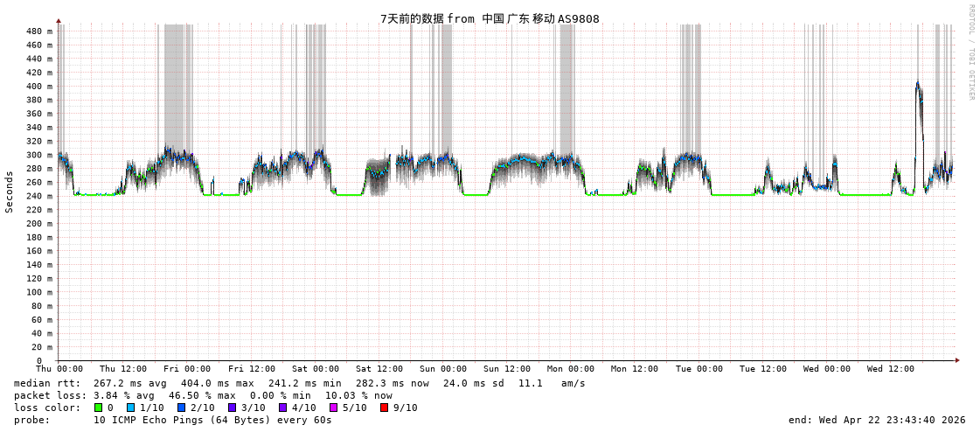Click the "Wed 12:00" time axis label
The height and width of the screenshot is (432, 980).
(891, 369)
